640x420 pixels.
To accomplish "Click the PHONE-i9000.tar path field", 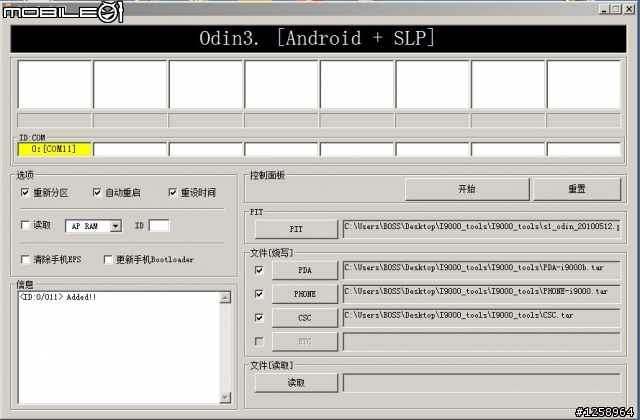I will coord(482,293).
